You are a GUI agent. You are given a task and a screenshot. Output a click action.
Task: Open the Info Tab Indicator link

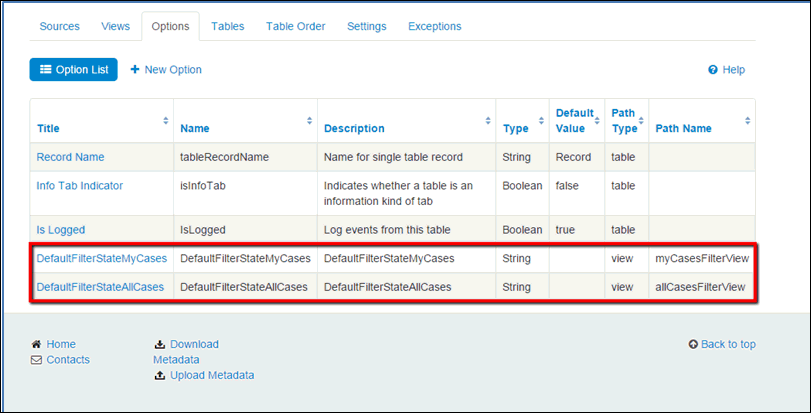[79, 185]
